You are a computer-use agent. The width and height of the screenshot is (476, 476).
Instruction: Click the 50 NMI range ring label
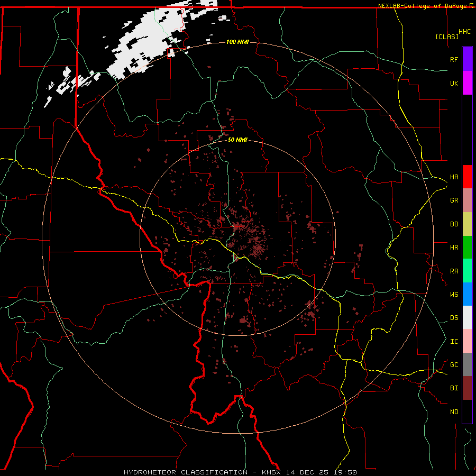click(237, 140)
